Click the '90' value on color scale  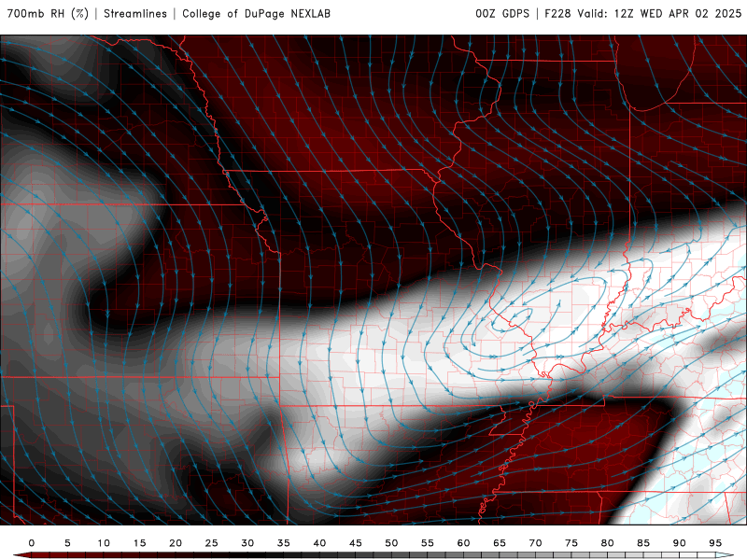(x=680, y=543)
